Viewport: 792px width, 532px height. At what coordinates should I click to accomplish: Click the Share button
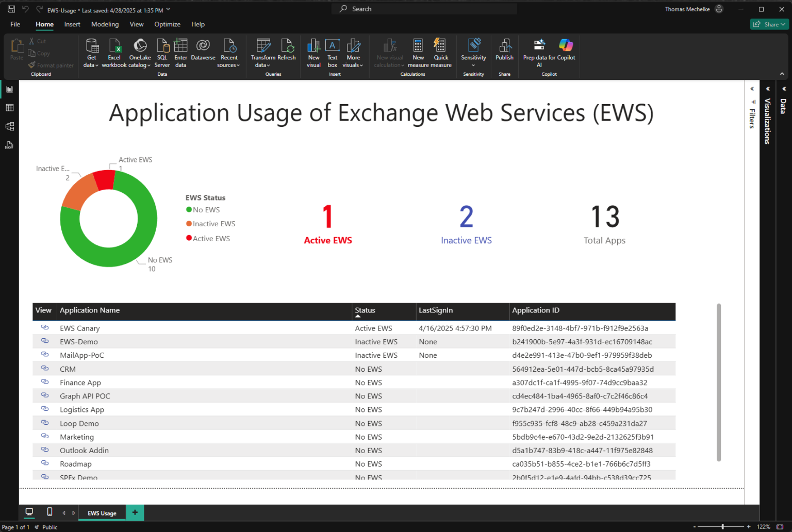pos(769,24)
